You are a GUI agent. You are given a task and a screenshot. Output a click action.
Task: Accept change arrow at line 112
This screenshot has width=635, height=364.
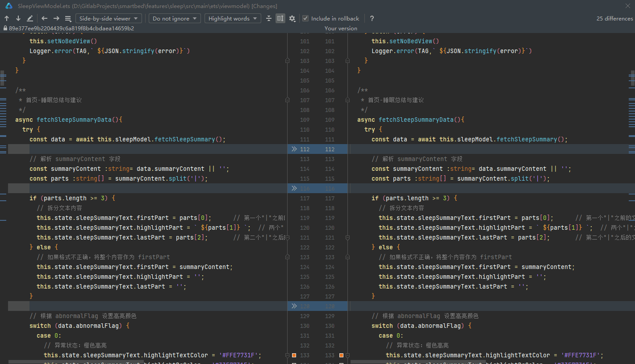[x=294, y=149]
